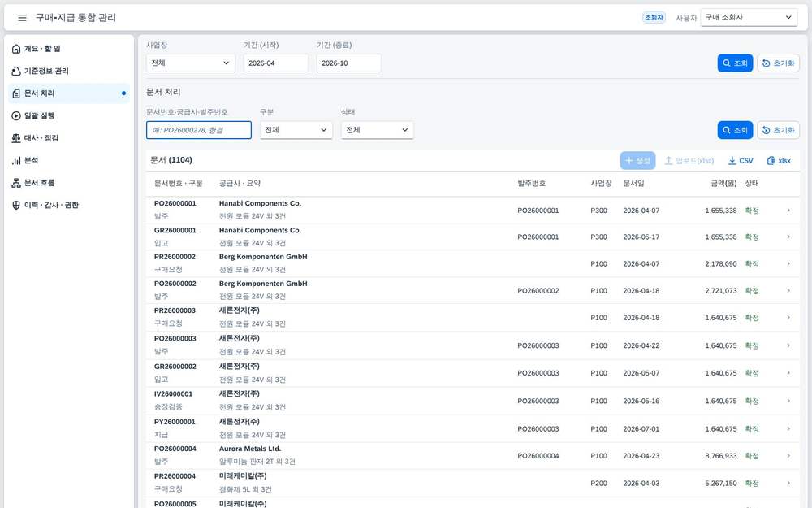Screen dimensions: 812x508
Task: Click the scale icon for 대사 · 점검
Action: click(16, 138)
